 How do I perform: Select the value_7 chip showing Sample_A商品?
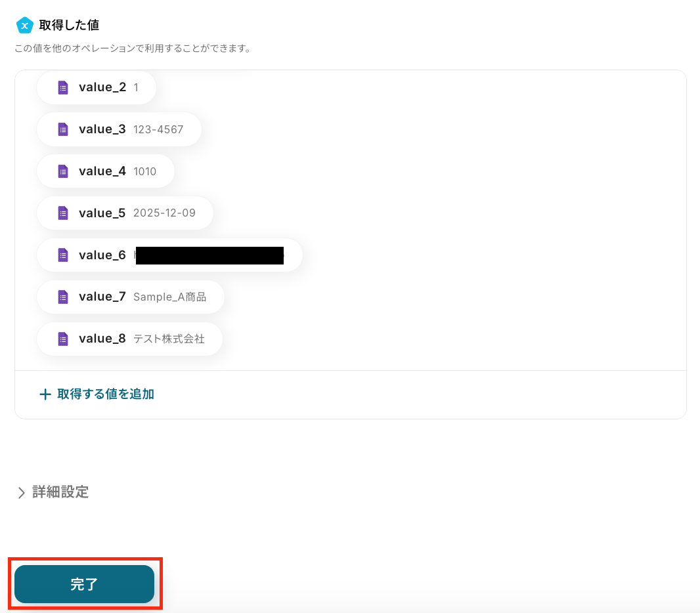coord(131,297)
